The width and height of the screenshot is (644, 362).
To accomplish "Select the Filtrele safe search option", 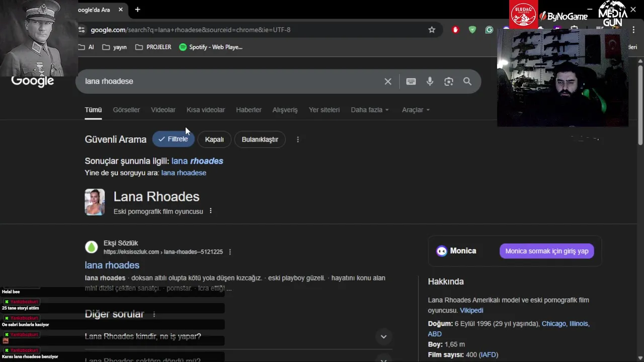I will (173, 139).
